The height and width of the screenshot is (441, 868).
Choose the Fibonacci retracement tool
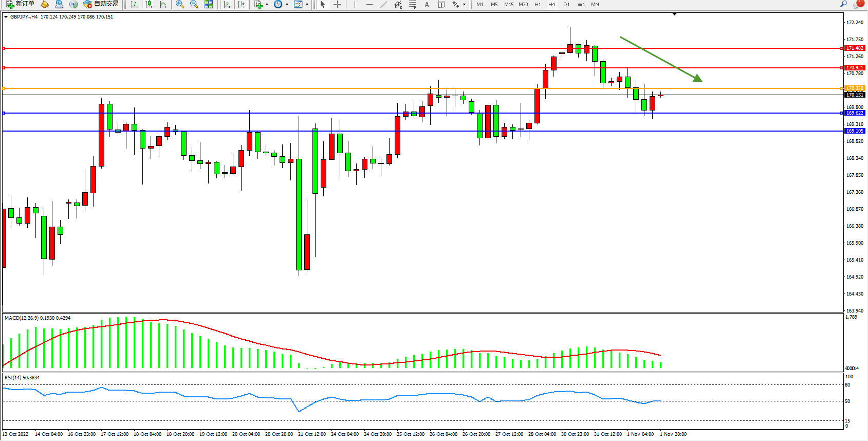[x=412, y=4]
